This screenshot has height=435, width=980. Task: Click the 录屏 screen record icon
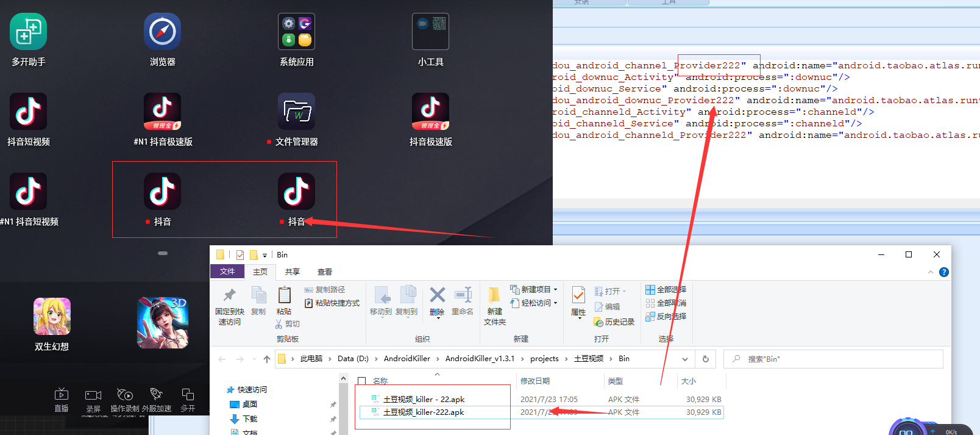[93, 395]
